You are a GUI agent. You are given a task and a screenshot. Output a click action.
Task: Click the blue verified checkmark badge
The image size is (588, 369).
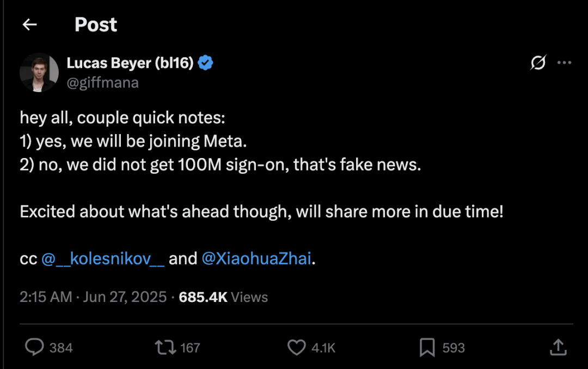pos(205,63)
